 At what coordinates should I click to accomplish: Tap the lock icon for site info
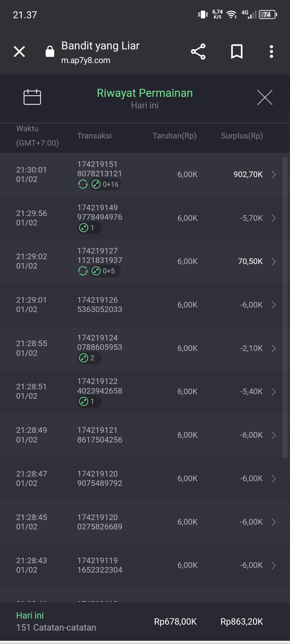50,52
